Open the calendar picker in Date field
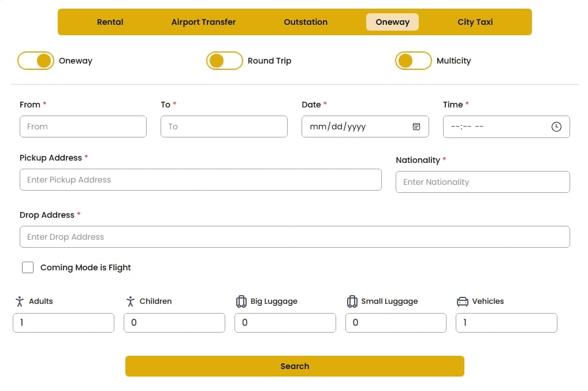The image size is (588, 391). [x=416, y=126]
